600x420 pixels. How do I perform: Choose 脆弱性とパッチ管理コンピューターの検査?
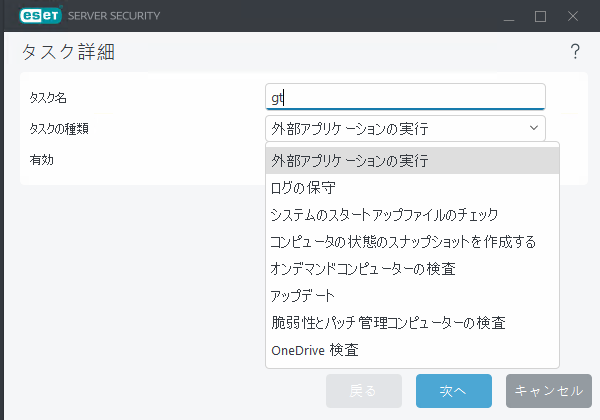(412, 323)
